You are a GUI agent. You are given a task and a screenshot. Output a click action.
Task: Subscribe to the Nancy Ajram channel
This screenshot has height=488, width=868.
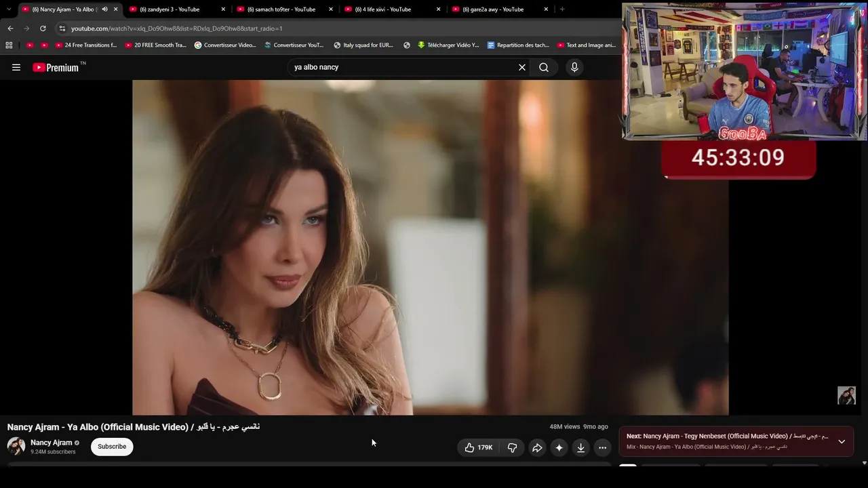click(x=112, y=447)
